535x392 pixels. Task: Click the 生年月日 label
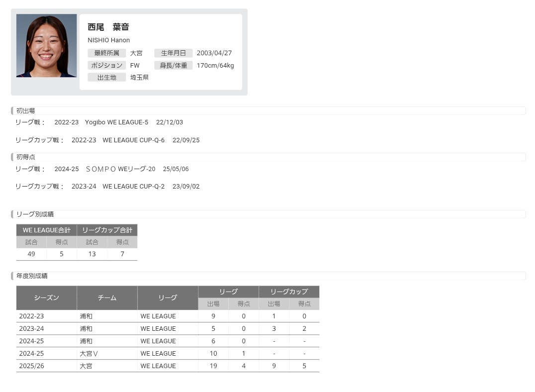[x=174, y=53]
